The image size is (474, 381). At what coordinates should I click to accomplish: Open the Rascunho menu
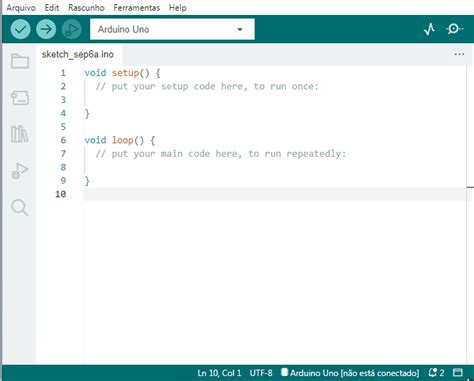click(x=86, y=8)
